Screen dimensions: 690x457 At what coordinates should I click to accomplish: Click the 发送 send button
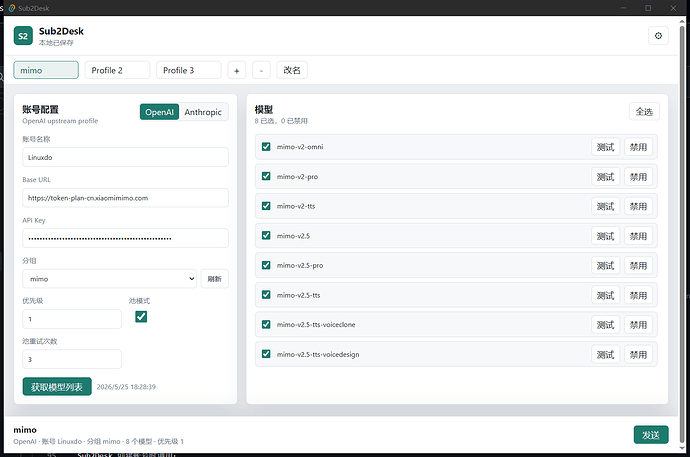pyautogui.click(x=651, y=435)
